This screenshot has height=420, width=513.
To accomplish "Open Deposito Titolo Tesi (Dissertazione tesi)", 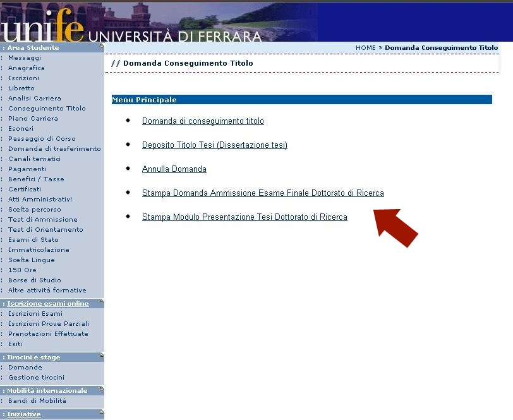I will click(x=214, y=145).
